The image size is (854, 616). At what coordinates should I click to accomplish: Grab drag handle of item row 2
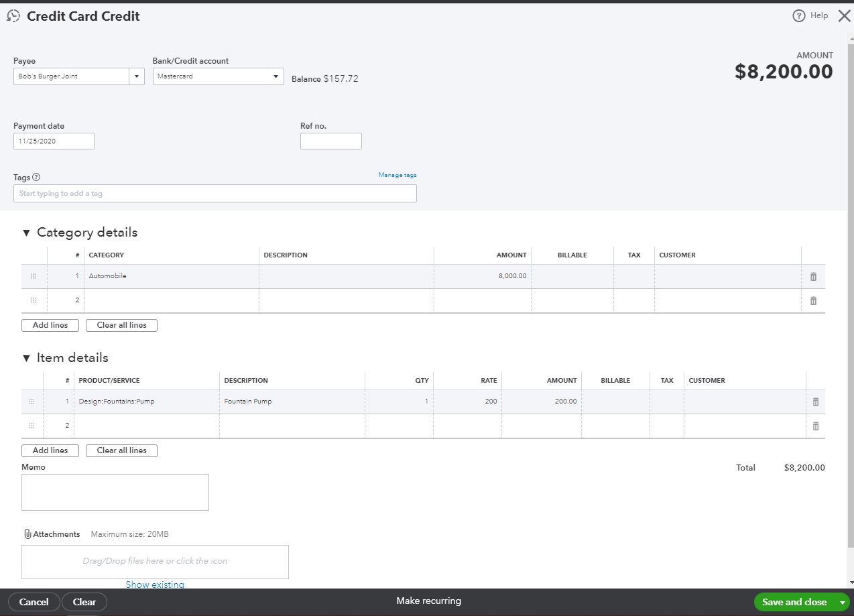31,426
